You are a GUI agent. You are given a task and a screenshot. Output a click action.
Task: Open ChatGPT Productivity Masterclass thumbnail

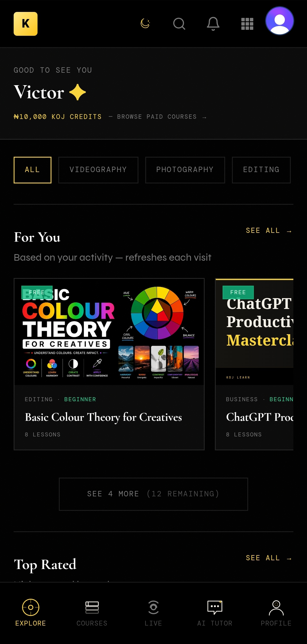[x=254, y=332]
